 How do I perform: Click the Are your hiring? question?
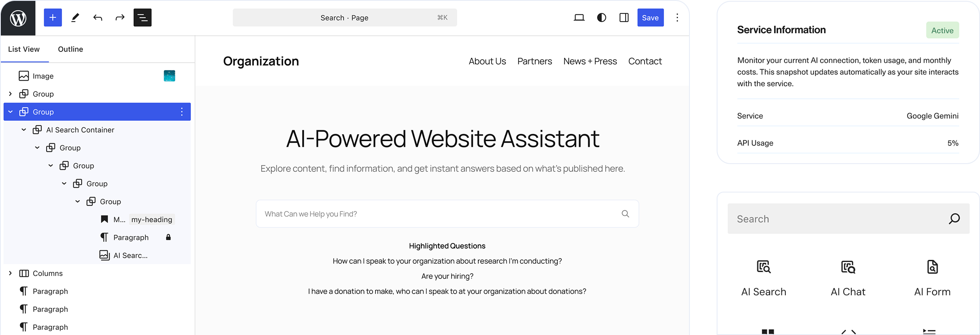click(x=447, y=276)
